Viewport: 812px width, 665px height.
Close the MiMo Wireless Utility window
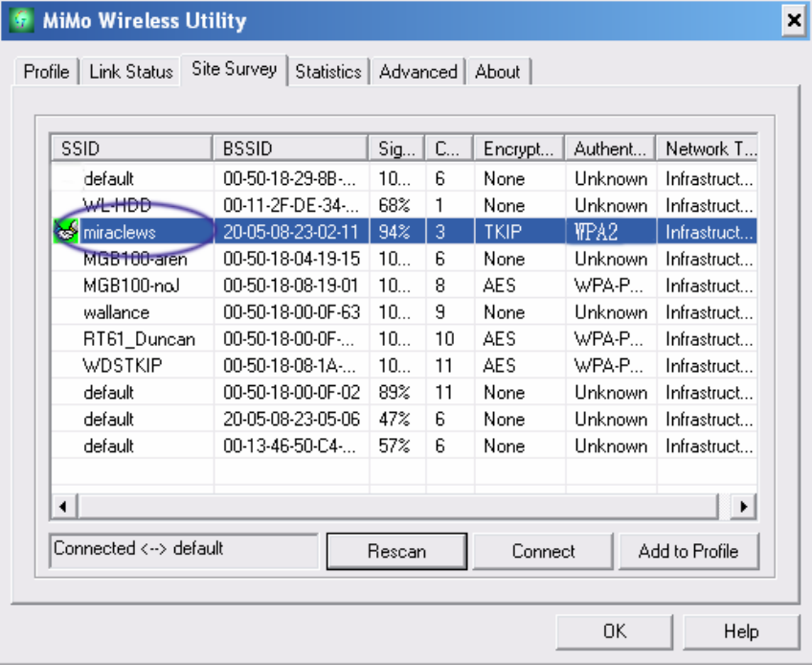click(x=794, y=21)
